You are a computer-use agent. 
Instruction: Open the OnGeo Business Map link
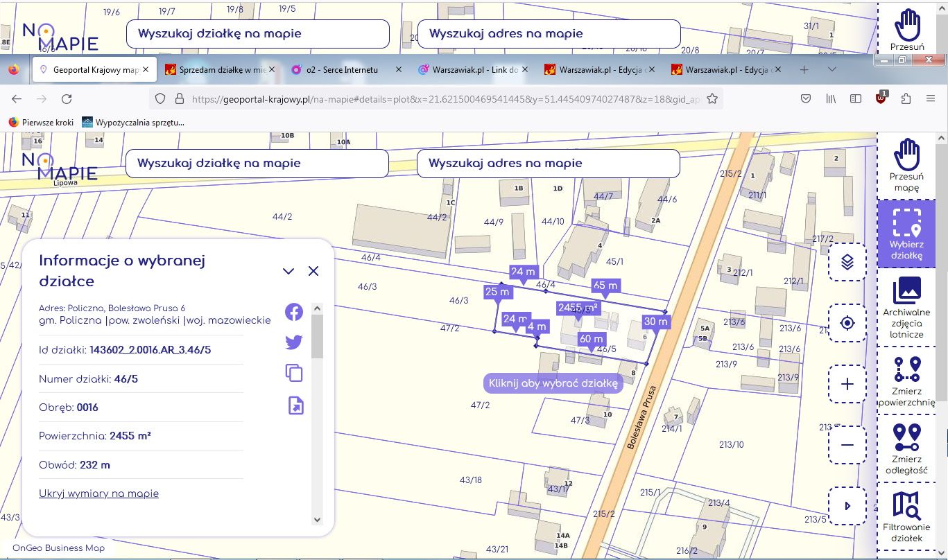click(58, 548)
